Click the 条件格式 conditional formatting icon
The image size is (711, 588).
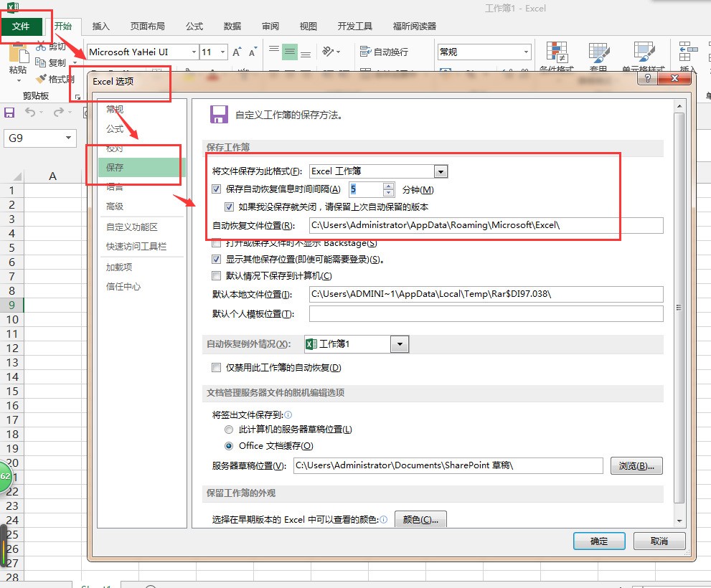tap(556, 52)
